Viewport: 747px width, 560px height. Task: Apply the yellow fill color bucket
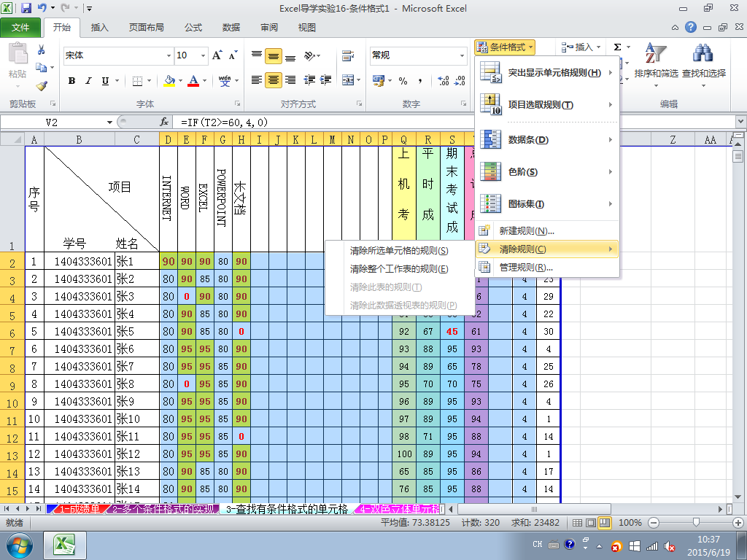coord(169,81)
